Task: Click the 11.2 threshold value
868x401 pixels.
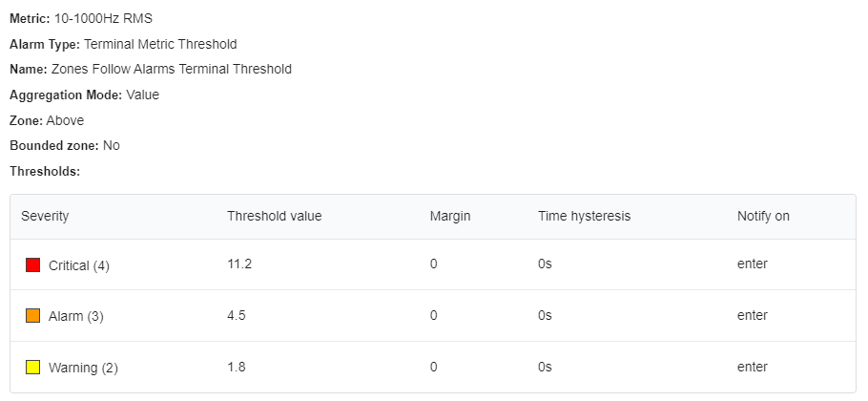Action: point(239,264)
